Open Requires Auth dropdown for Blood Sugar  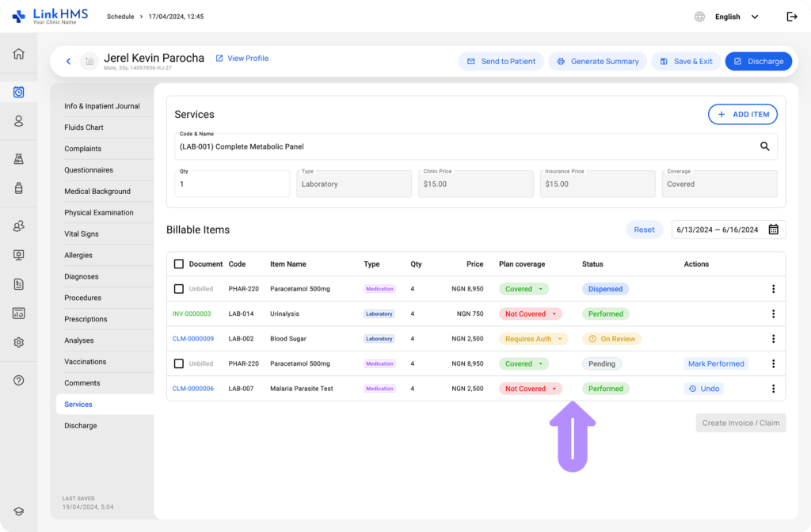click(x=533, y=339)
